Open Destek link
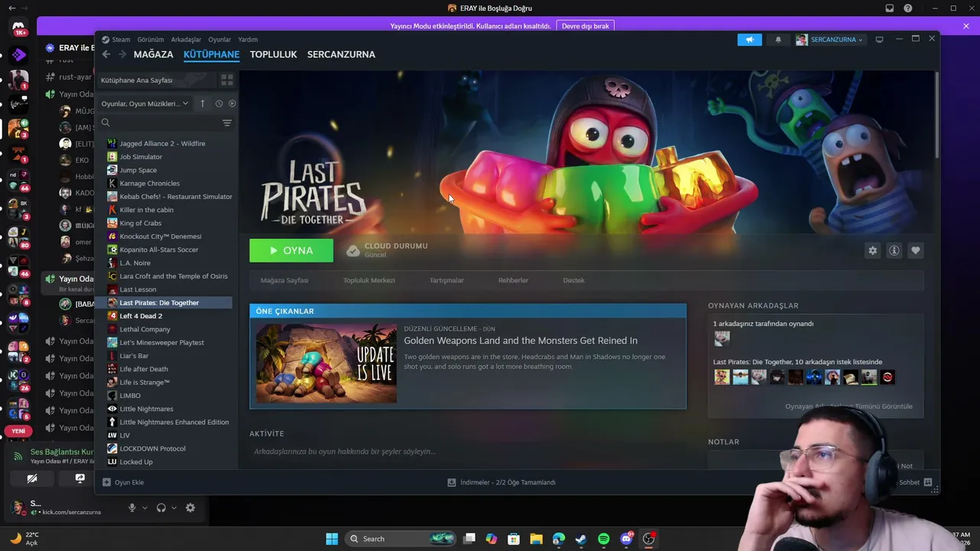Viewport: 980px width, 551px height. click(573, 280)
